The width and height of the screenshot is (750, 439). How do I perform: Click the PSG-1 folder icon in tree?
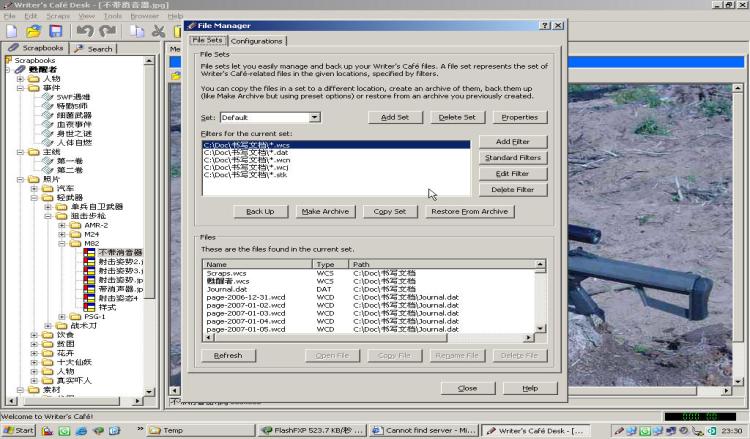[x=76, y=317]
